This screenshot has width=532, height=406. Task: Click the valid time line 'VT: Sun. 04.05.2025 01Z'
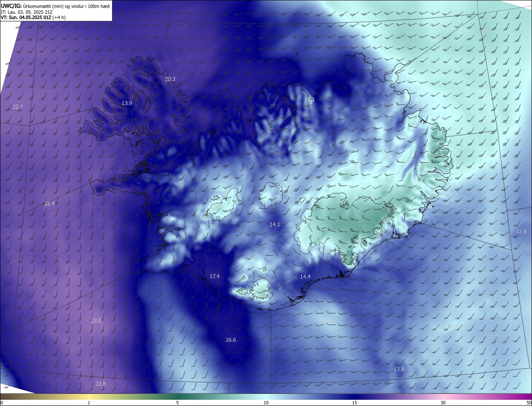[x=26, y=17]
